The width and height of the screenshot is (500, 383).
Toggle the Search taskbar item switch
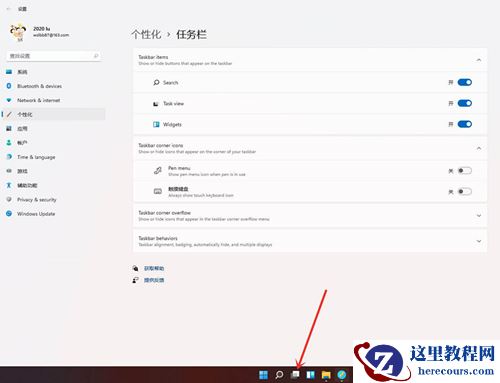click(464, 82)
